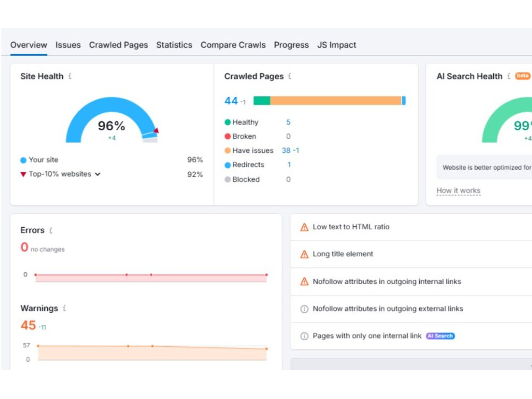The width and height of the screenshot is (532, 399).
Task: Click the orange segment of crawled pages bar
Action: tap(336, 101)
